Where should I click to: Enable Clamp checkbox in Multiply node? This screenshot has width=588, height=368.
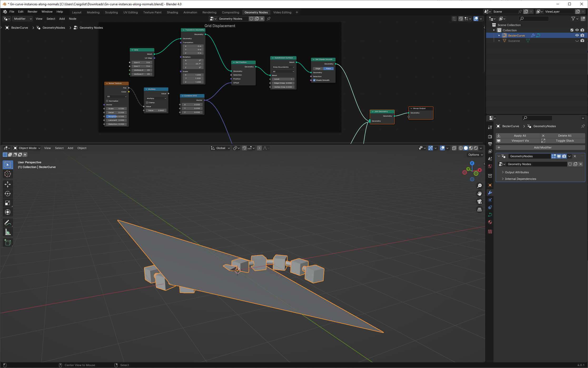147,102
